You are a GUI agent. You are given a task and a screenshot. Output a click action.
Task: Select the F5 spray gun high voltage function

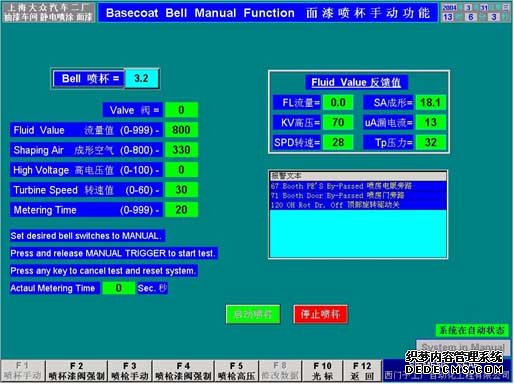tap(236, 371)
